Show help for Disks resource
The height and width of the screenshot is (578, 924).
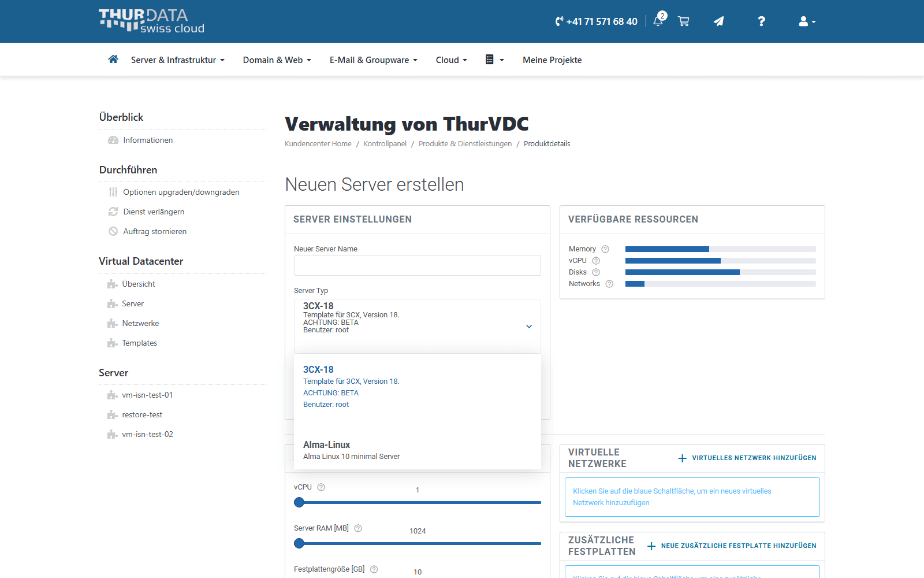tap(596, 272)
